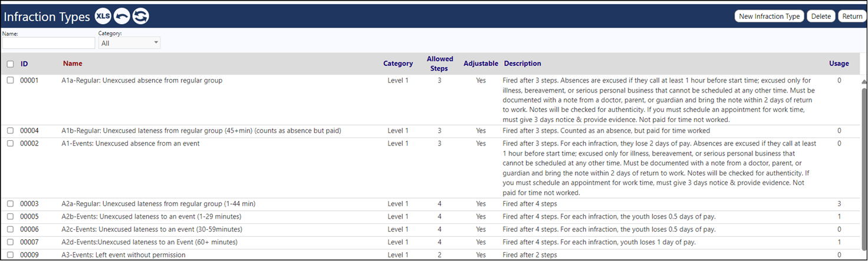Viewport: 868px width, 261px height.
Task: Sort by the Category column header
Action: tap(398, 64)
